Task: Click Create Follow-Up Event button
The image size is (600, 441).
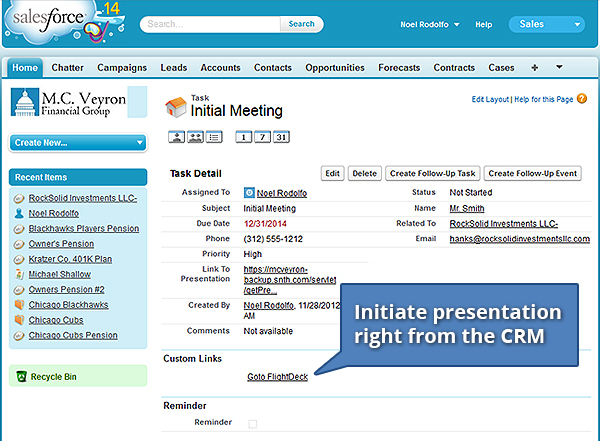Action: [533, 173]
